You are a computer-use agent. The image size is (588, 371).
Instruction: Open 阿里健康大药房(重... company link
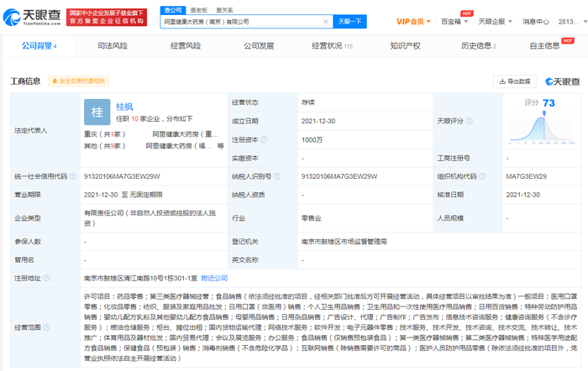point(185,134)
